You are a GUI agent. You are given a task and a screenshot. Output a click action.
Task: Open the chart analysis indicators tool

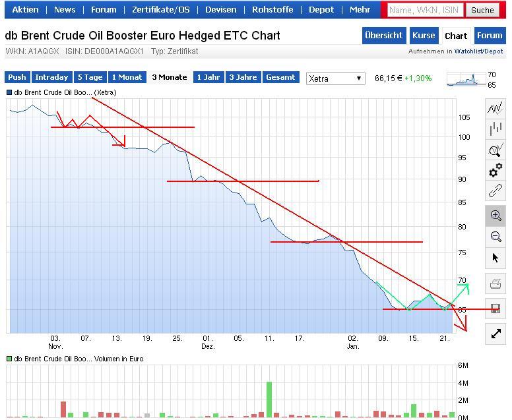click(x=495, y=150)
